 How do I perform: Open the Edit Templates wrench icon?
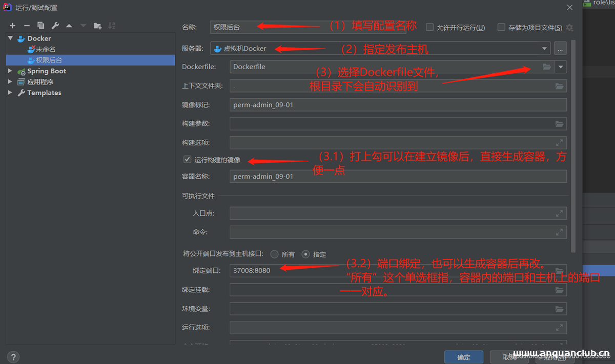point(55,25)
